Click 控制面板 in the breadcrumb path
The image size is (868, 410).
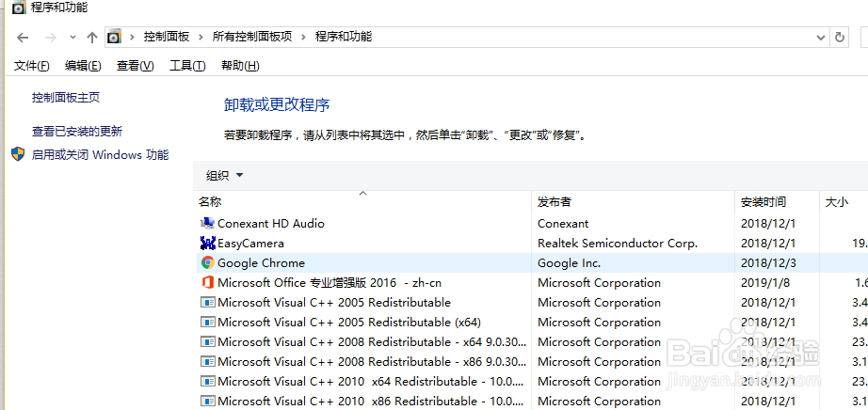tap(167, 37)
